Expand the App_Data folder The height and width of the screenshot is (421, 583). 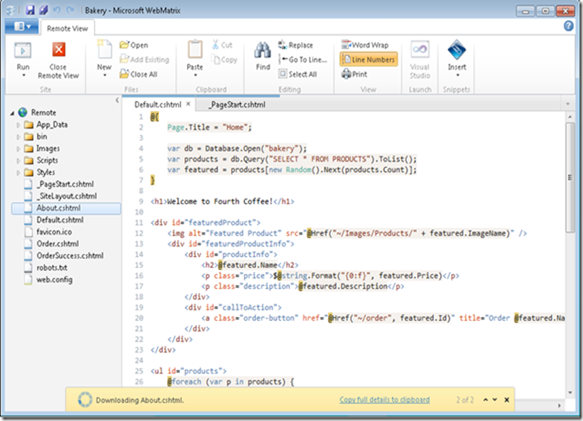18,125
